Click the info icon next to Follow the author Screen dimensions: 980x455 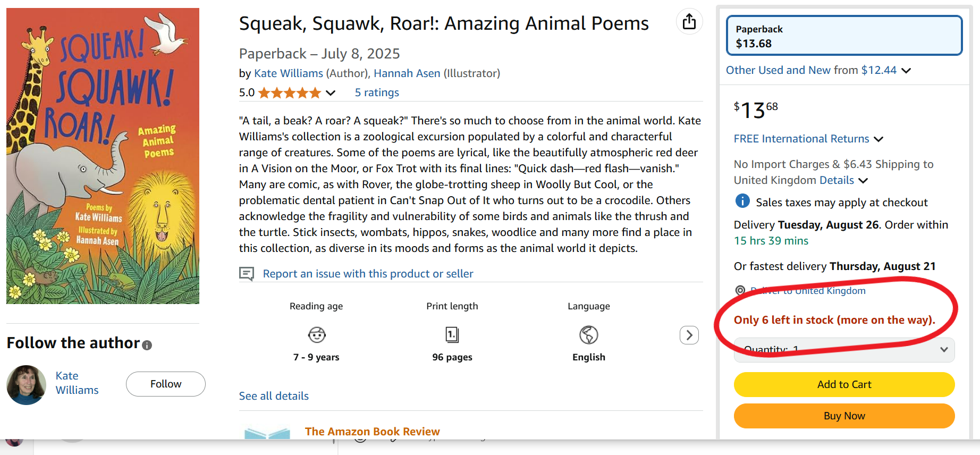point(147,345)
